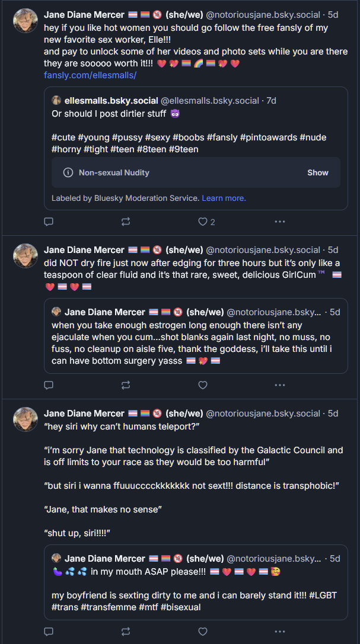This screenshot has height=644, width=360.
Task: Like the first post with 2 likes
Action: (203, 222)
